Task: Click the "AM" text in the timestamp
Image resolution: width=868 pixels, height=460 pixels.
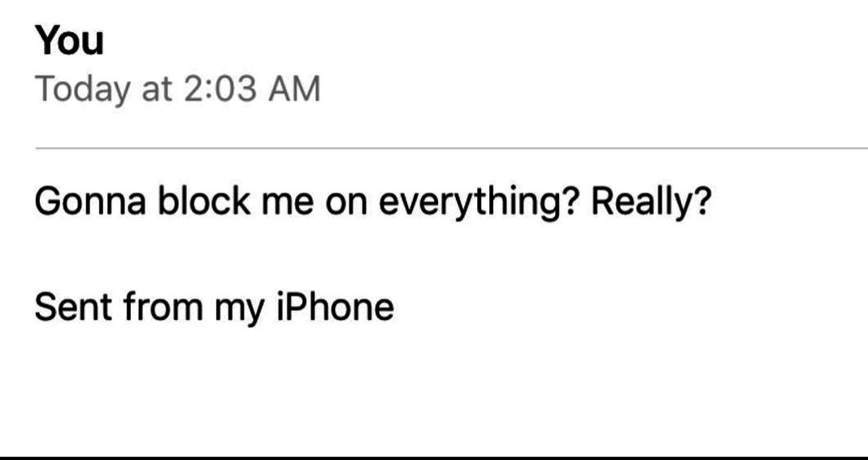Action: 294,89
